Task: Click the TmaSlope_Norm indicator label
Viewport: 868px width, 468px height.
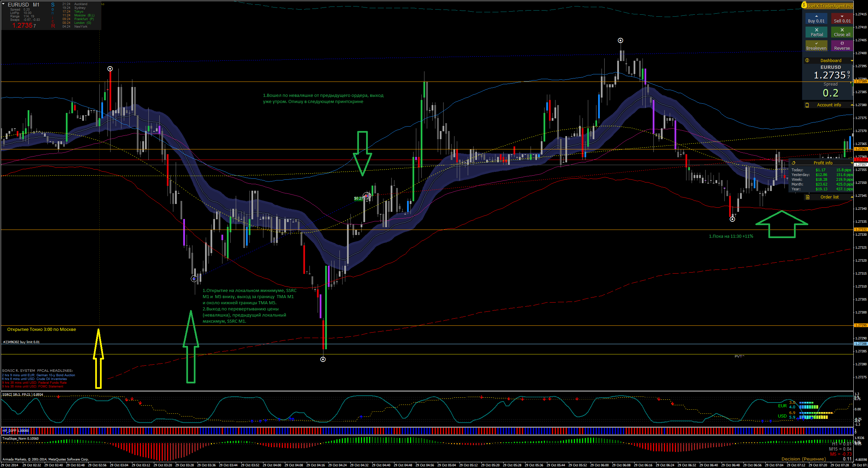Action: pyautogui.click(x=20, y=439)
